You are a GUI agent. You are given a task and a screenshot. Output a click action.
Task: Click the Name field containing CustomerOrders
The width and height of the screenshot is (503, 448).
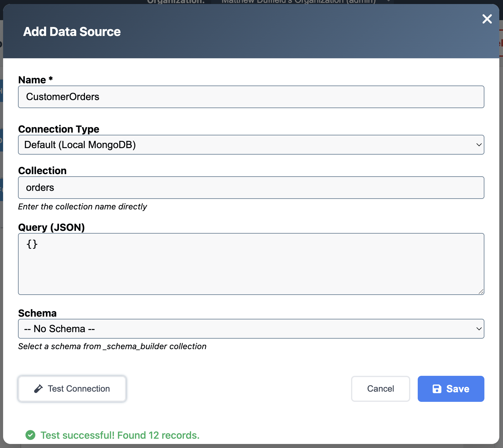[x=251, y=97]
